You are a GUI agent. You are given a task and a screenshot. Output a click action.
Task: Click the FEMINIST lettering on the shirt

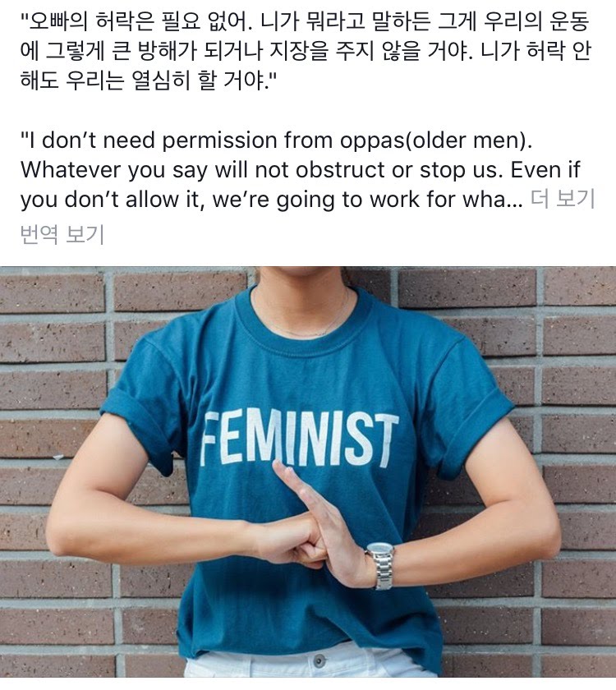point(300,438)
